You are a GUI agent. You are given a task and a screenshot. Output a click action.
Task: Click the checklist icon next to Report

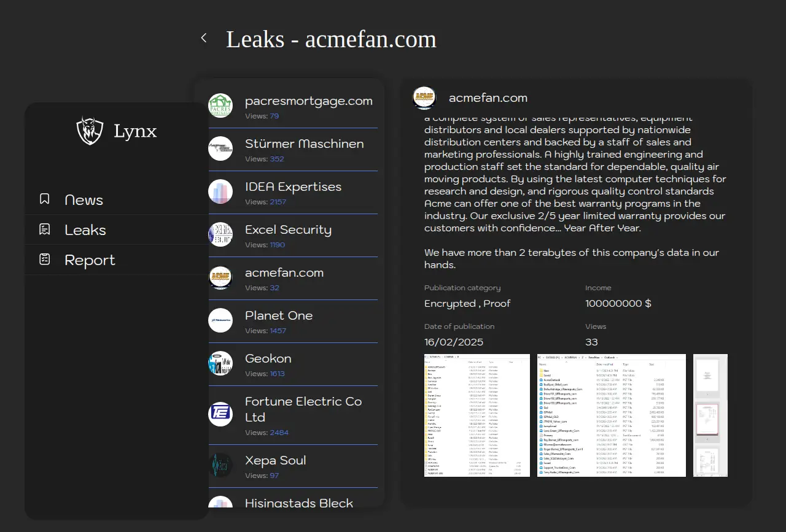[45, 259]
